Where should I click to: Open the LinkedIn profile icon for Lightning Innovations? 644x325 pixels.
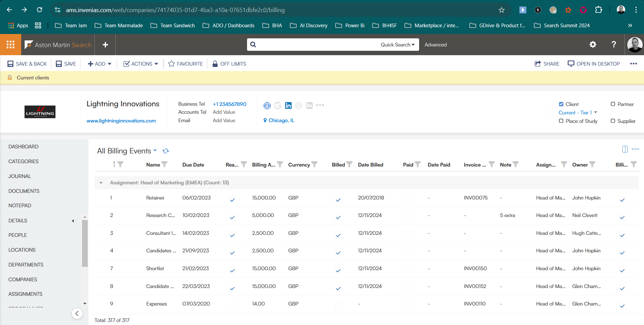tap(288, 105)
